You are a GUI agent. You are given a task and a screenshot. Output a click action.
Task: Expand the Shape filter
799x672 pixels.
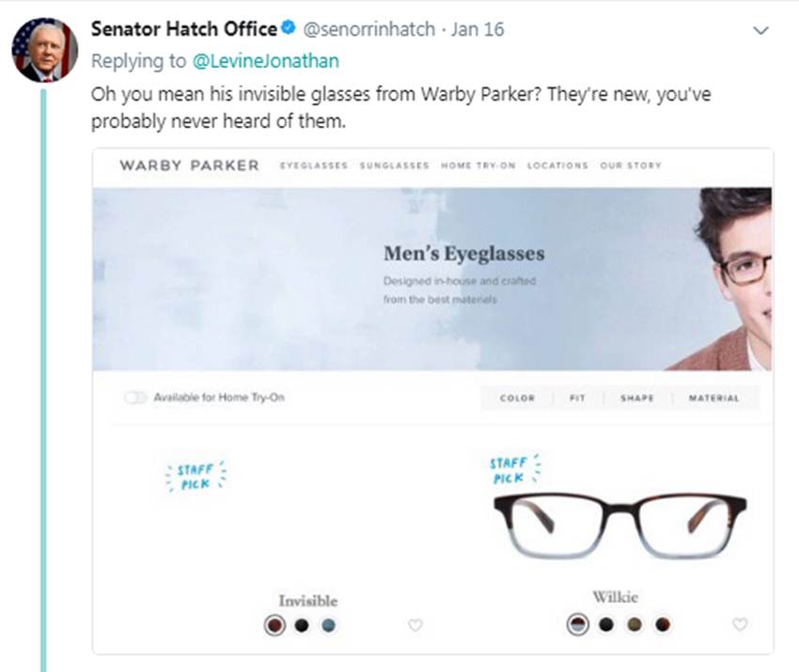(636, 399)
